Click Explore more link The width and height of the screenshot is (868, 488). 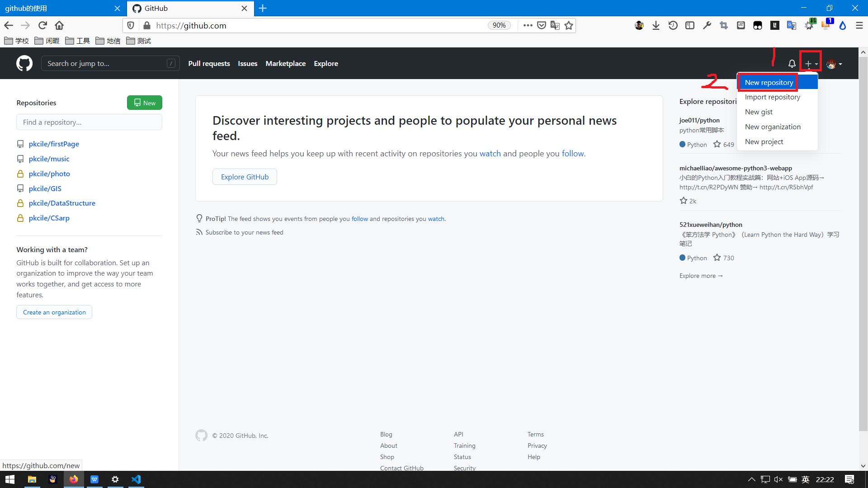[701, 276]
